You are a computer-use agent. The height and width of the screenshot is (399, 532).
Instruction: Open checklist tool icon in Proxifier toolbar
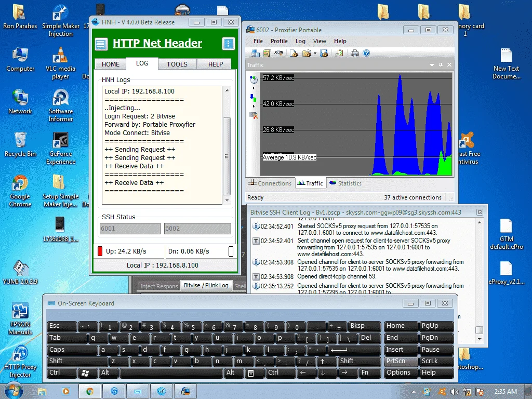point(339,54)
